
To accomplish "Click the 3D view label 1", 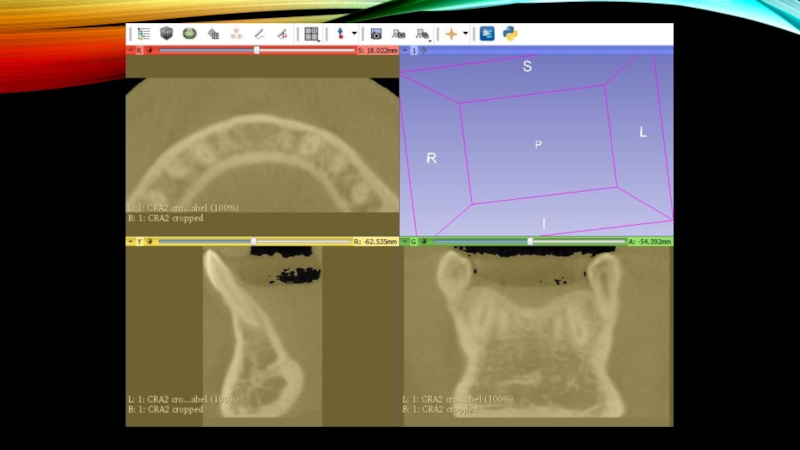I will 414,51.
